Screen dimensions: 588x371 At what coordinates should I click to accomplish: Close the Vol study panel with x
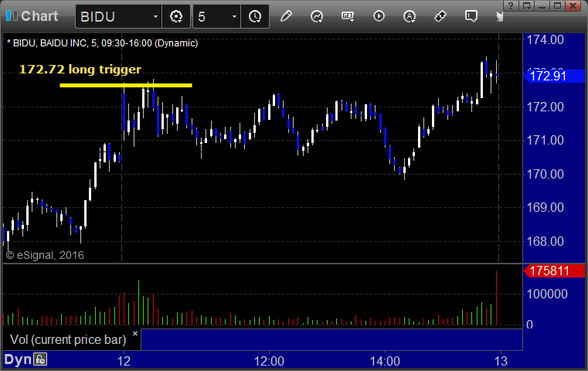click(135, 333)
